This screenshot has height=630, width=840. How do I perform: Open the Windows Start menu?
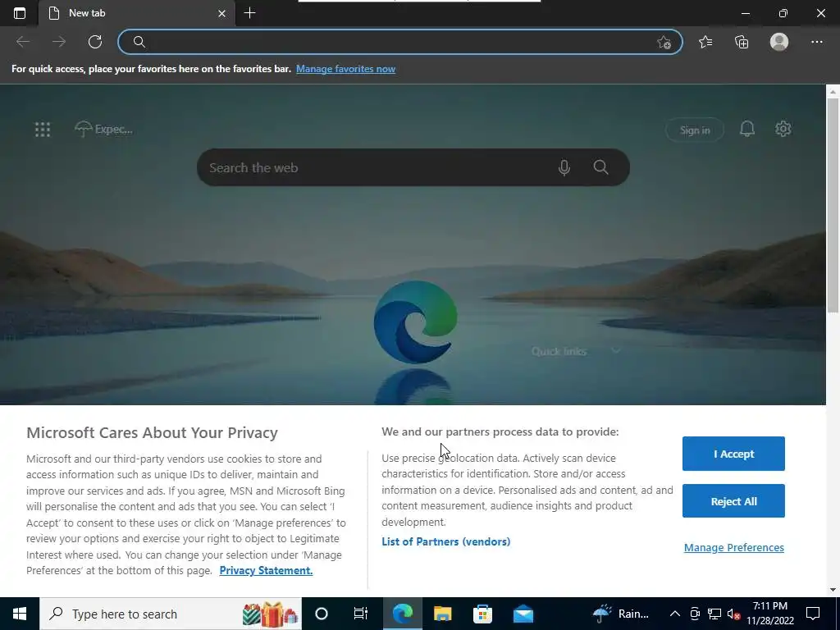[x=20, y=614]
